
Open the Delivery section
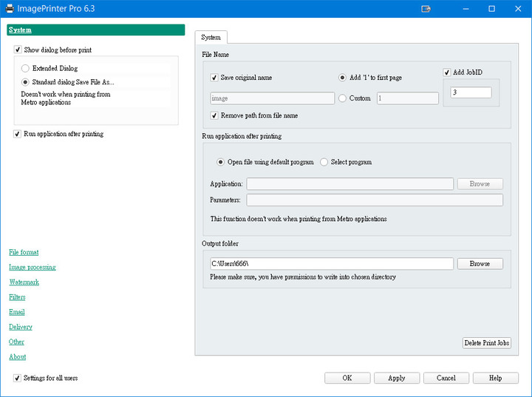point(21,327)
